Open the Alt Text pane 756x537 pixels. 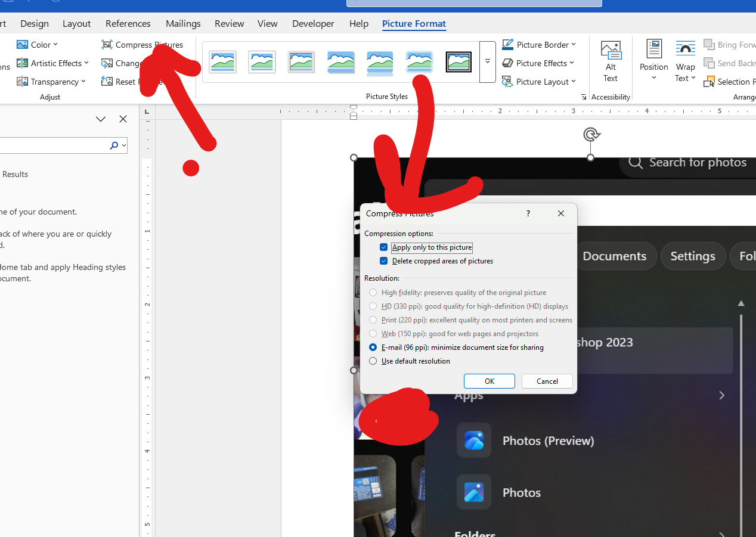point(611,62)
